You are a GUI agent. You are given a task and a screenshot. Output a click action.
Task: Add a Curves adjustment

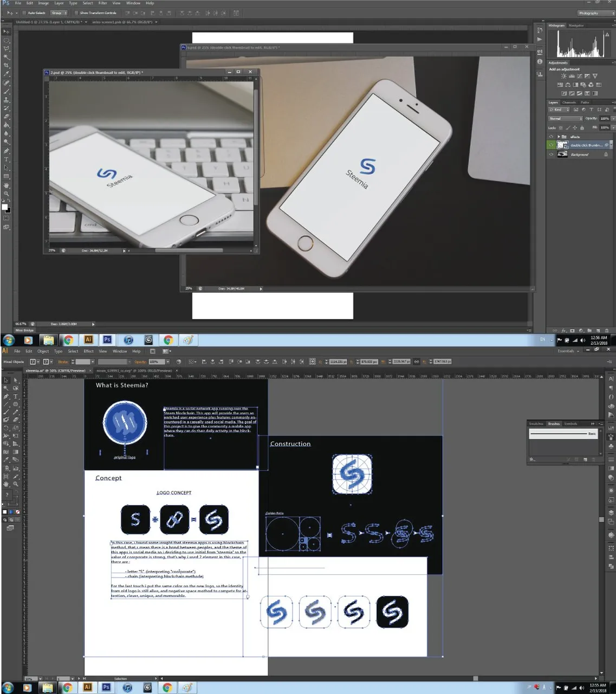point(580,76)
